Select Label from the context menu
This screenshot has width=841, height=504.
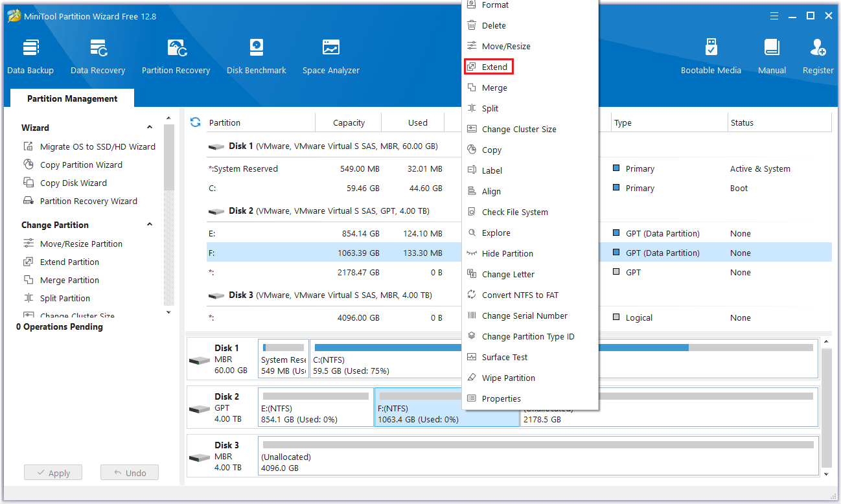click(530, 170)
